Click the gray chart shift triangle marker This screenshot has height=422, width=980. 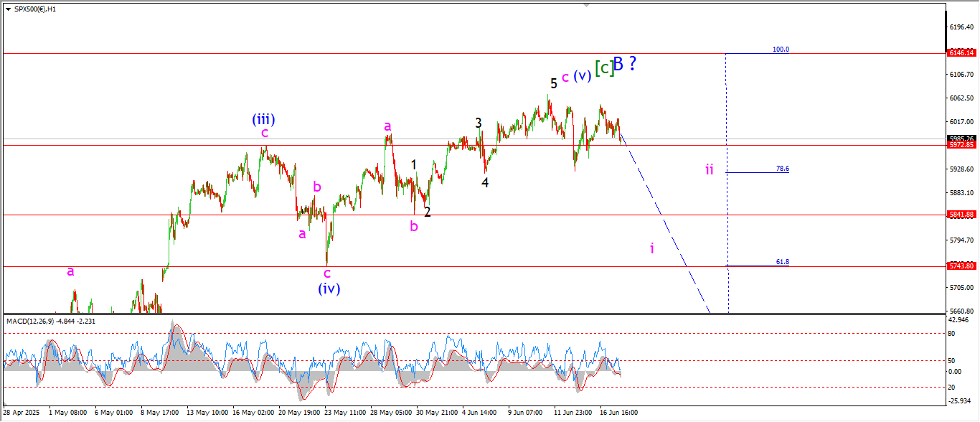[587, 5]
